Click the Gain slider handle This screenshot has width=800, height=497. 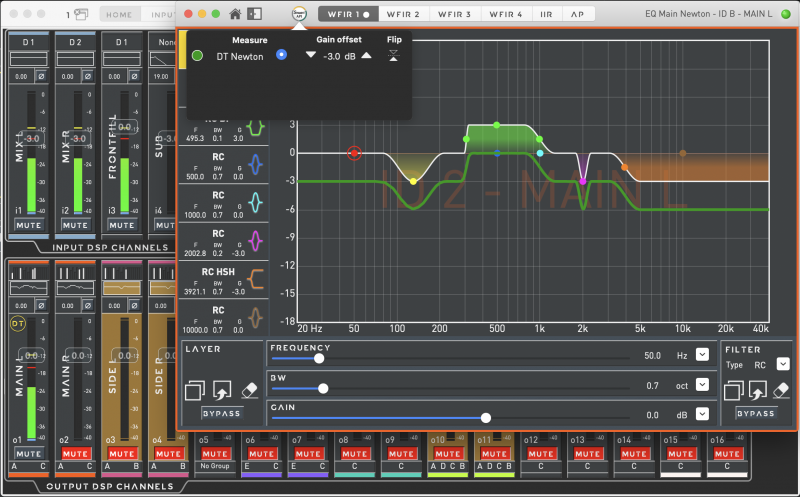486,418
